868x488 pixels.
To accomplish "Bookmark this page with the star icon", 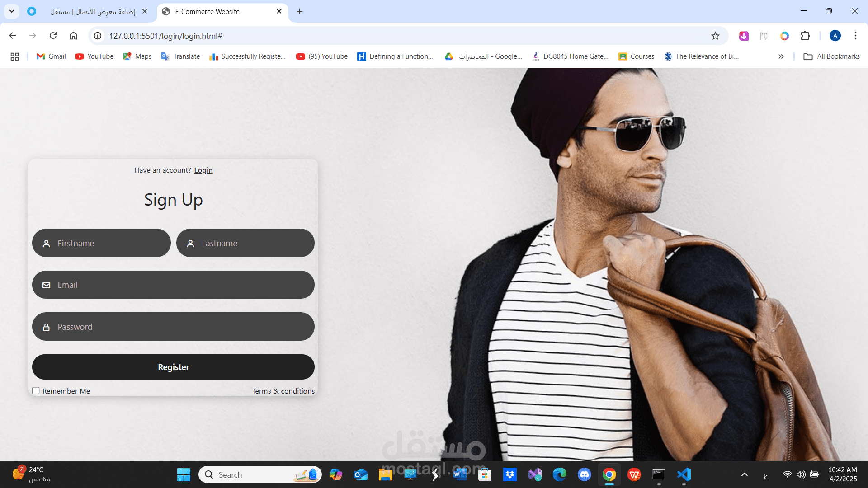I will tap(715, 36).
